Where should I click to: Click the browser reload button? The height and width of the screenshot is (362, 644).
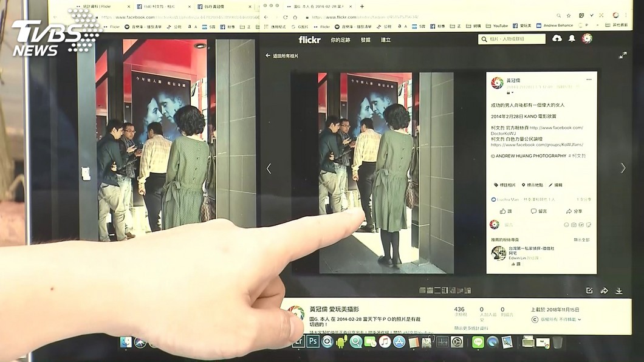point(286,17)
